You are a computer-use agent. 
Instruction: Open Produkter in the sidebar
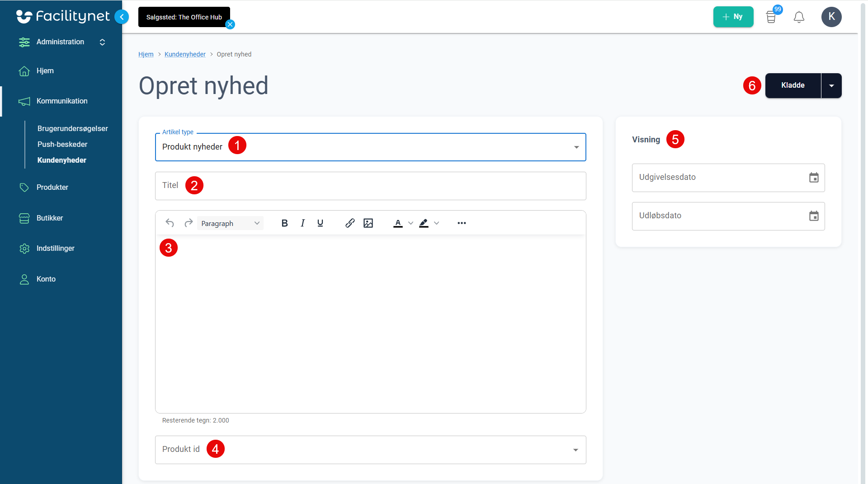tap(52, 188)
